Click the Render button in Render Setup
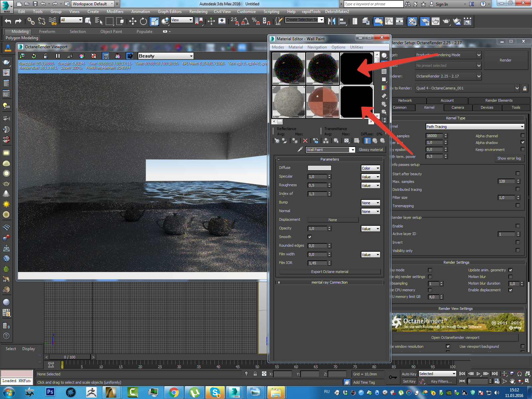The height and width of the screenshot is (399, 532). click(x=505, y=60)
